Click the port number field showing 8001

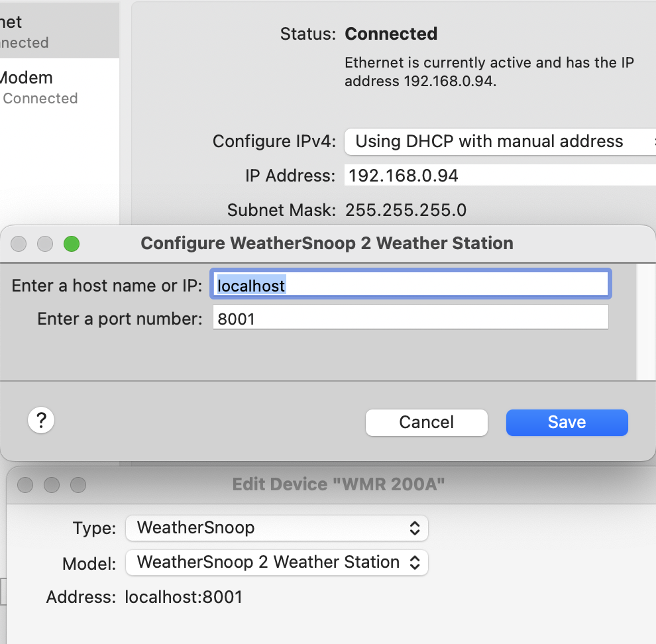click(x=410, y=317)
